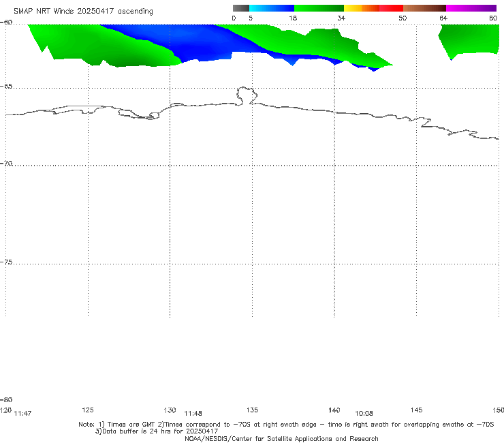Viewport: 504px width, 443px height.
Task: Click the '-70' latitude axis label
Action: (x=6, y=164)
